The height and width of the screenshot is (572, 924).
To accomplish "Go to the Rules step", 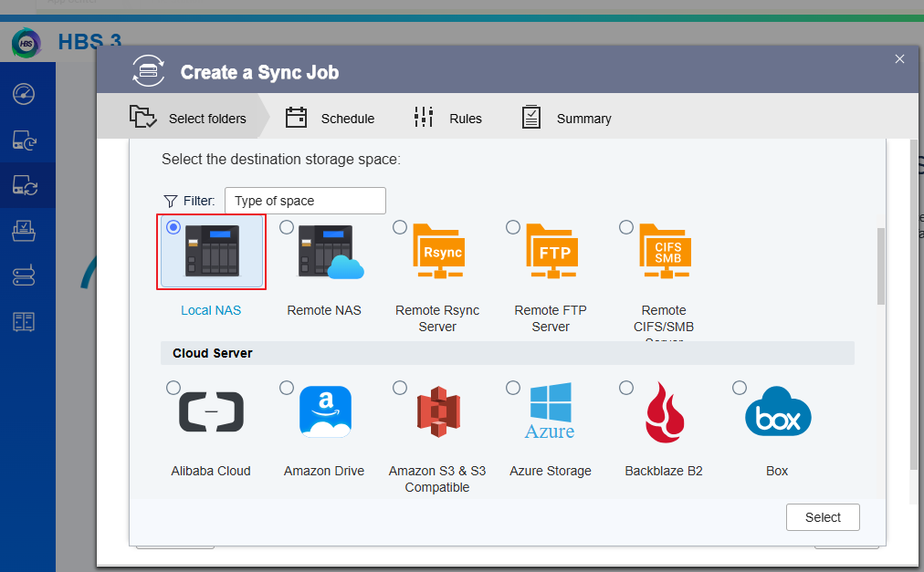I will 448,118.
